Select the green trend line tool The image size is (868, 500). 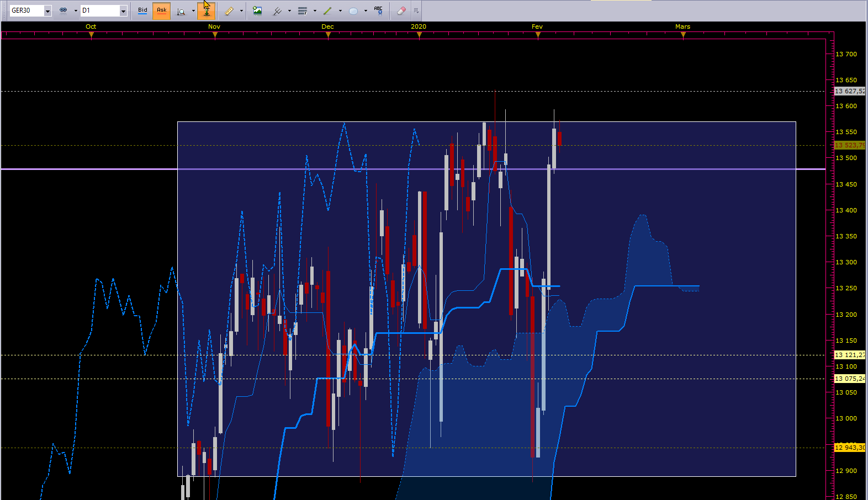(328, 10)
